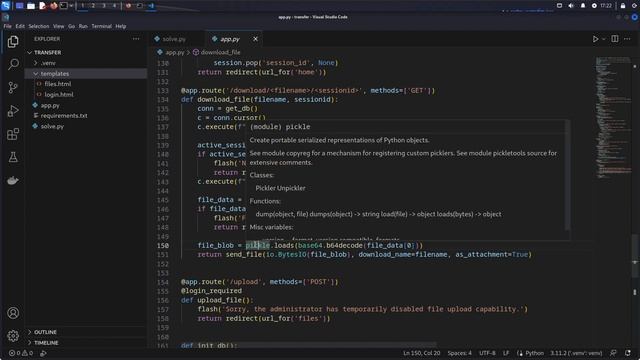Open the Source Control view
Image resolution: width=640 pixels, height=360 pixels.
(x=13, y=87)
